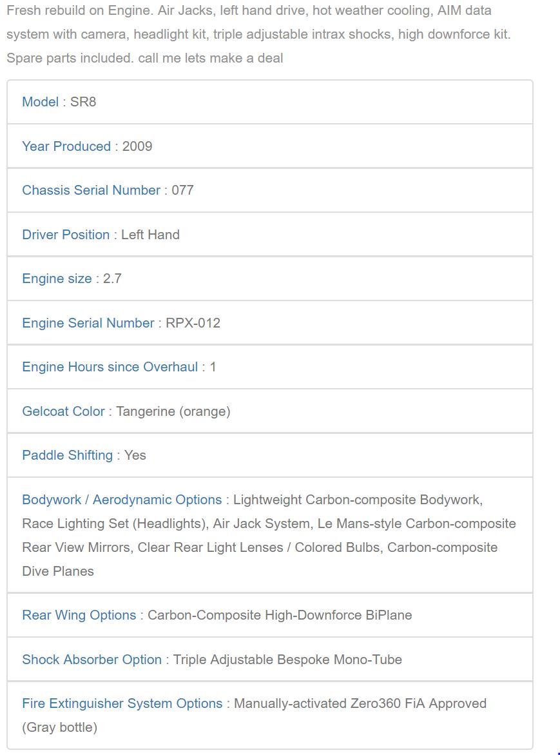Select the Paddle Shifting label
The width and height of the screenshot is (560, 755).
[67, 455]
